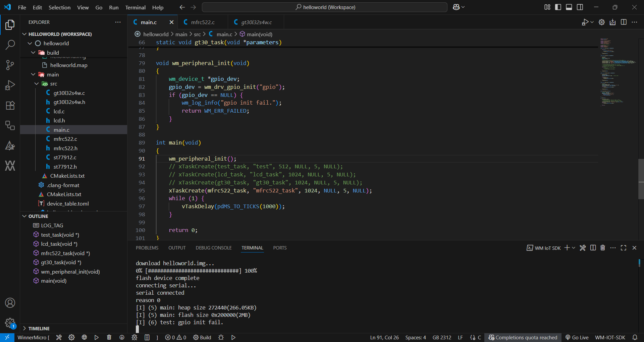Viewport: 644px width, 342px height.
Task: Switch to the mfrc522.c editor tab
Action: point(203,22)
